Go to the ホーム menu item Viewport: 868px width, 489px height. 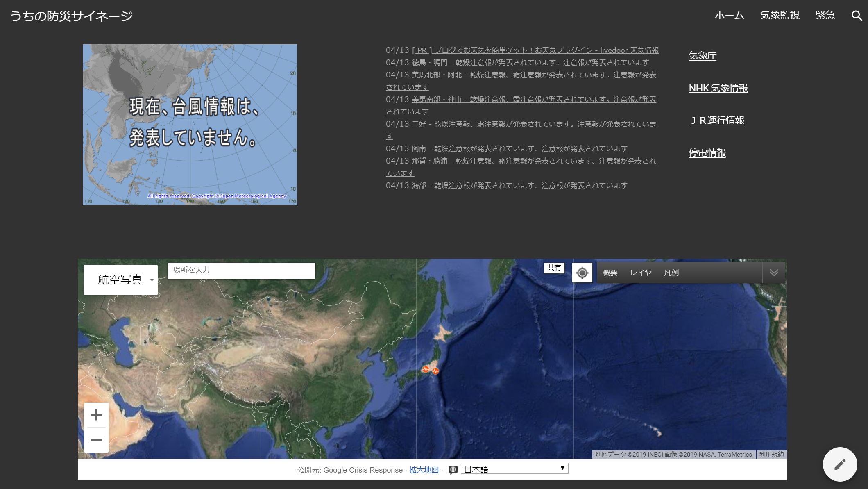[729, 16]
